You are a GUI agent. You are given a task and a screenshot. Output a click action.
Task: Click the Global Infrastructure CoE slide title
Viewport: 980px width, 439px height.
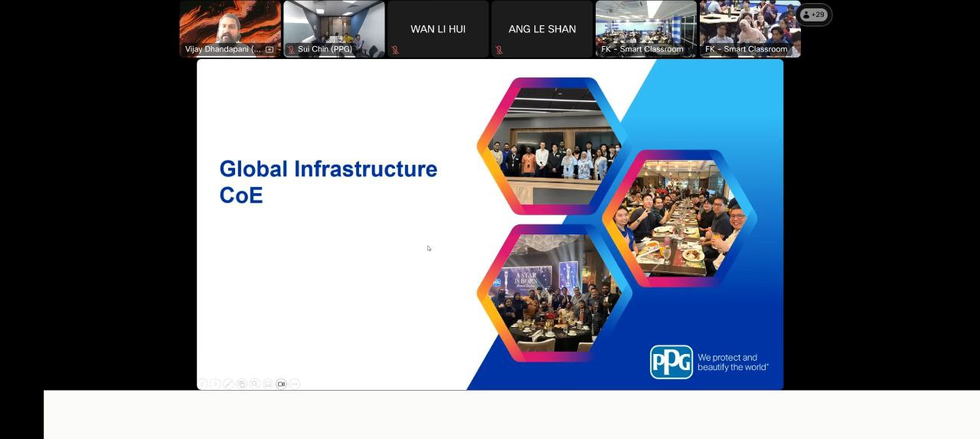click(328, 182)
